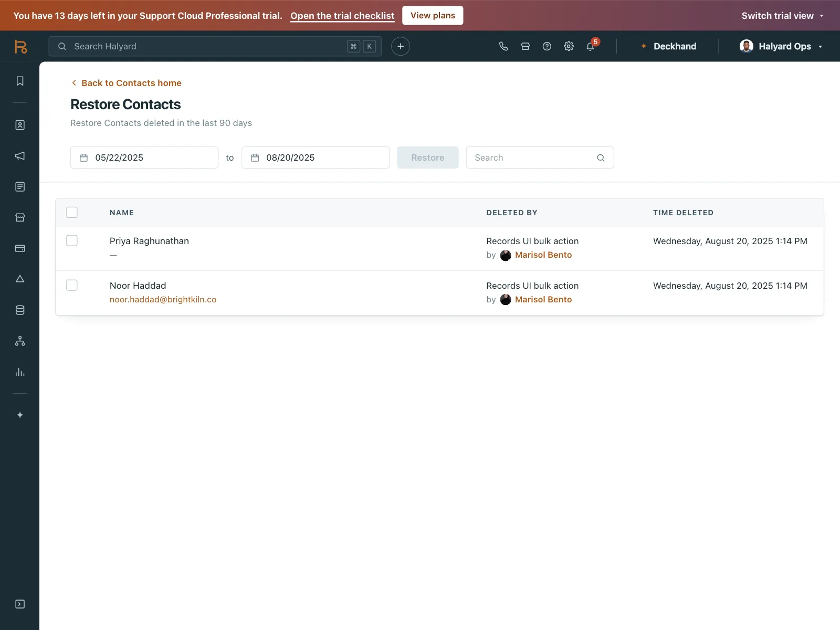Open Marisol Bento link in Noor row
Viewport: 840px width, 630px height.
(543, 299)
